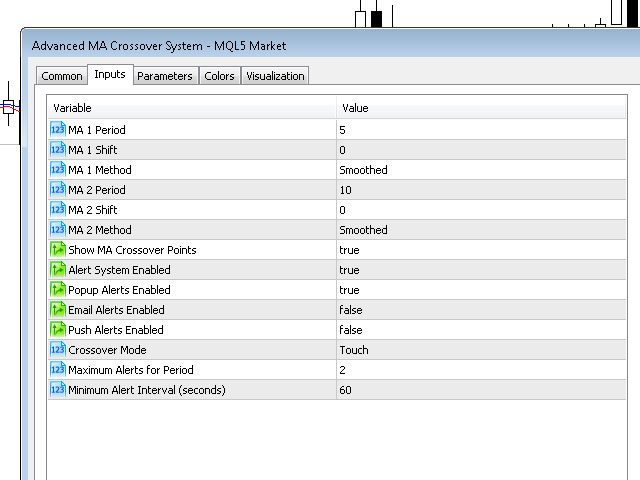
Task: Click the integer icon beside MA 1 Method
Action: [x=58, y=169]
